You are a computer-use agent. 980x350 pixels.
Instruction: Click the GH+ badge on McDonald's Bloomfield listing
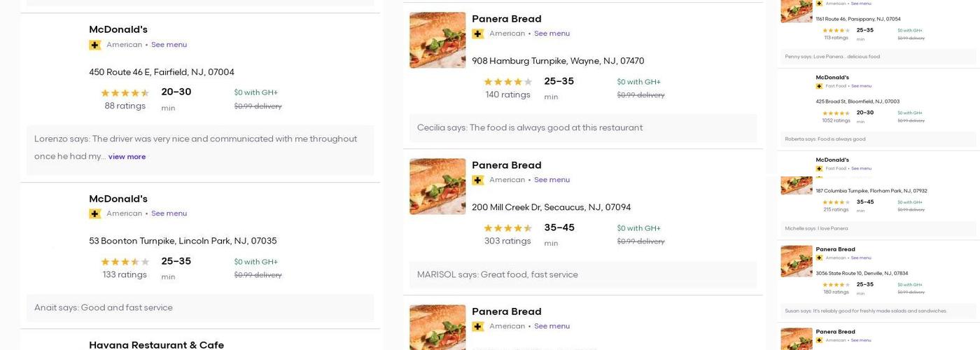tap(819, 86)
